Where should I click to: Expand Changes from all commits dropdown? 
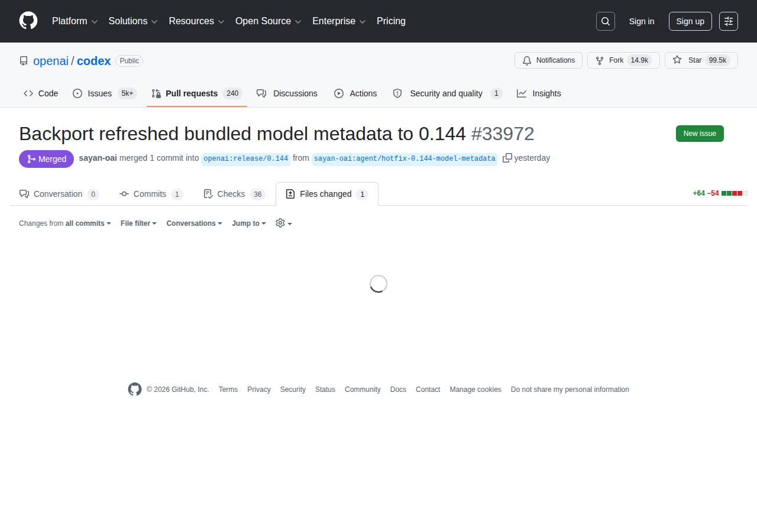pyautogui.click(x=65, y=223)
